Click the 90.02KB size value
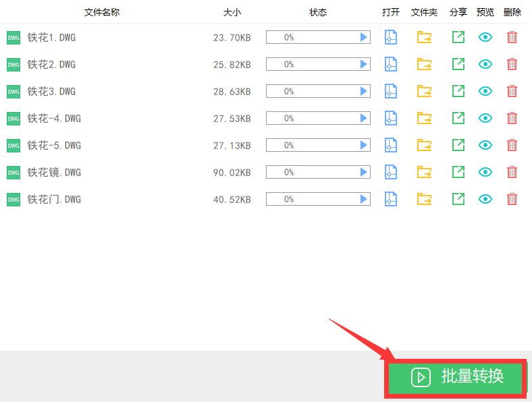Screen dimensions: 532x402 232,173
